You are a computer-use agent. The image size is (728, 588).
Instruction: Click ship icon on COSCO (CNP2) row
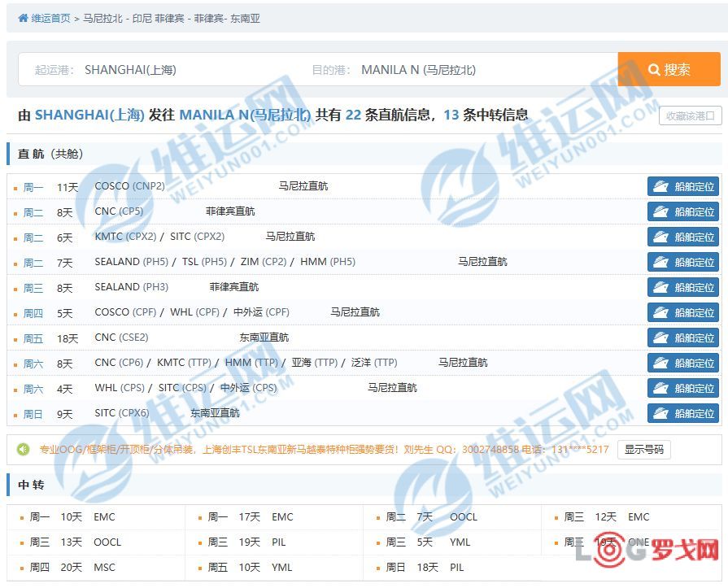point(660,186)
